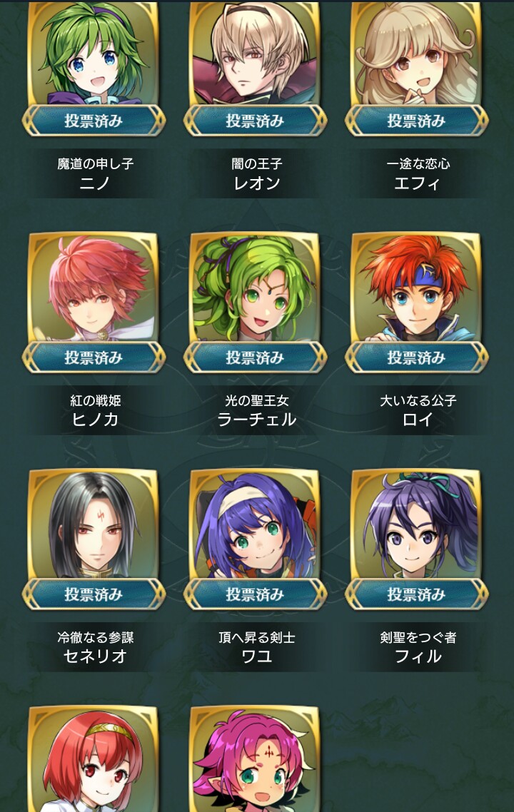The width and height of the screenshot is (514, 812).
Task: Select the blond レオン portrait
Action: pyautogui.click(x=255, y=54)
